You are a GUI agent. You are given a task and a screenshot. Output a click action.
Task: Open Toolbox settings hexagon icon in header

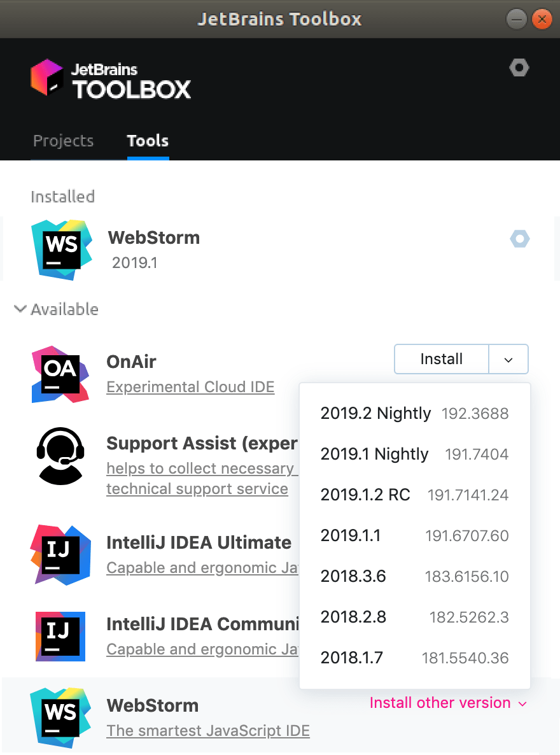point(519,67)
